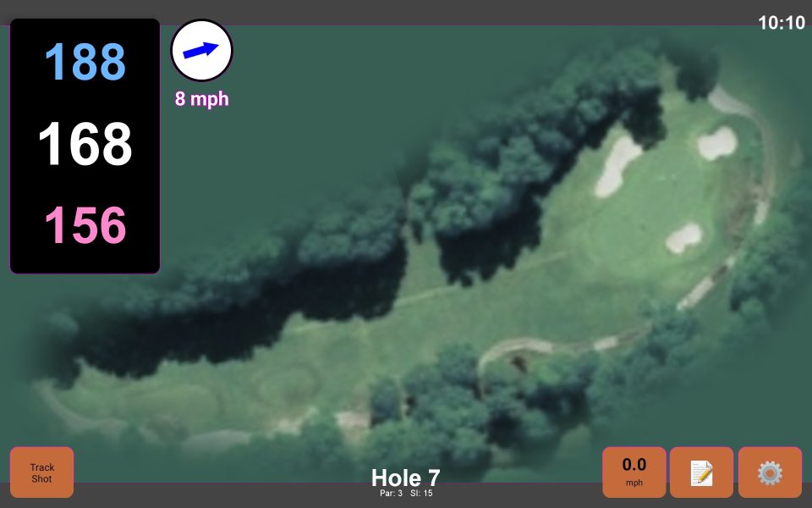The height and width of the screenshot is (508, 812).
Task: Tap the notes icon to expand scorecard
Action: [x=701, y=472]
